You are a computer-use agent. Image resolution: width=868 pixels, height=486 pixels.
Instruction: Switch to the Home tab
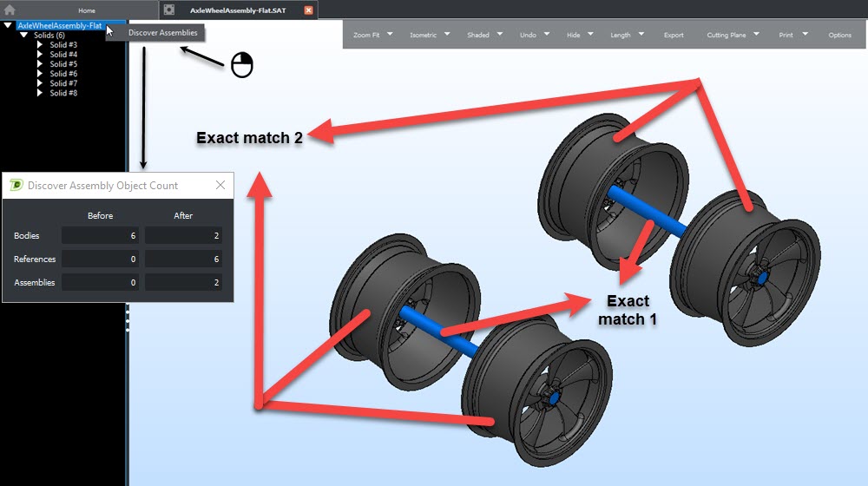[87, 10]
